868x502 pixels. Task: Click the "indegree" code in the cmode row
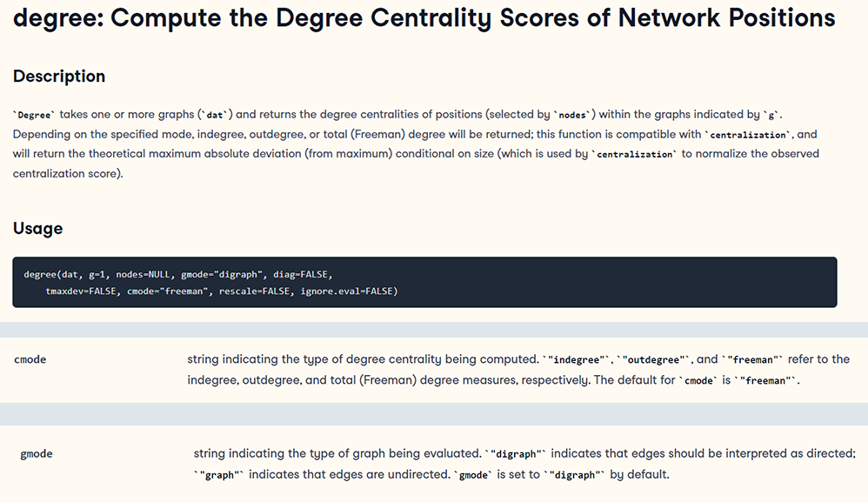pyautogui.click(x=577, y=359)
